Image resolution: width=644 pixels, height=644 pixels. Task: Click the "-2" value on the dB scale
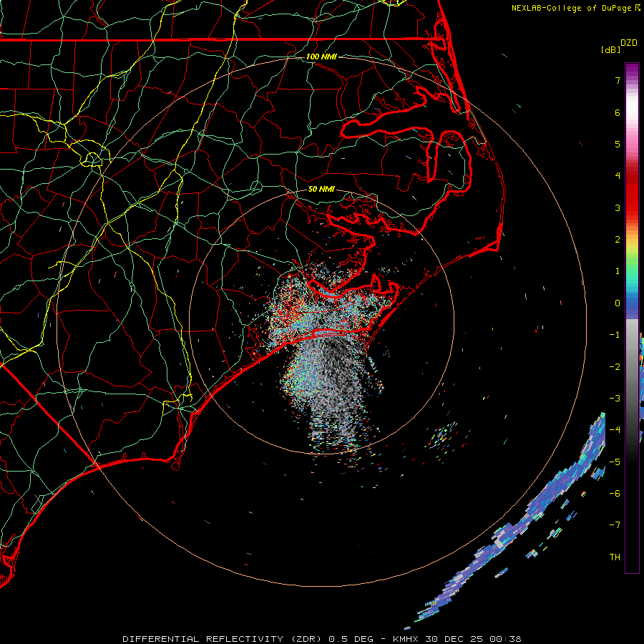point(615,367)
